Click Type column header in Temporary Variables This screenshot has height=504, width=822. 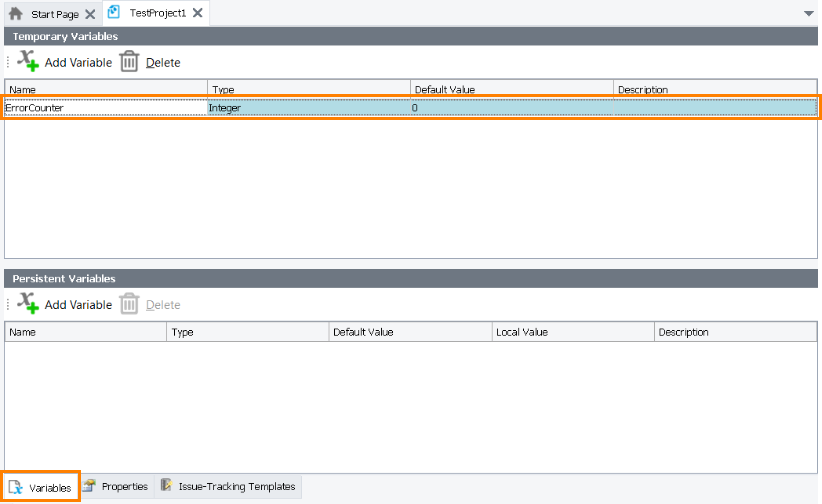click(x=309, y=89)
